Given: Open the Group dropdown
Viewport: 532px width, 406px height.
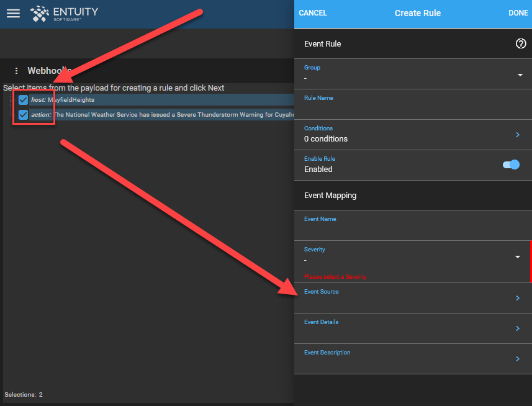Looking at the screenshot, I should 520,74.
